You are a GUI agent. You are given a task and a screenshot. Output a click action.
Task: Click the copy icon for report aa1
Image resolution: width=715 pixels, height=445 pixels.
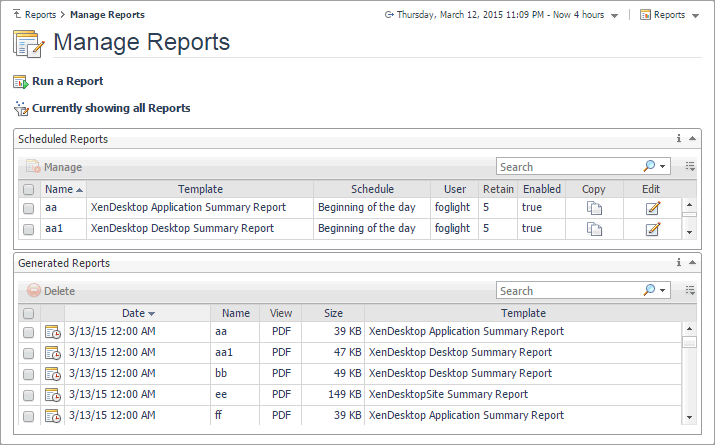[x=594, y=229]
